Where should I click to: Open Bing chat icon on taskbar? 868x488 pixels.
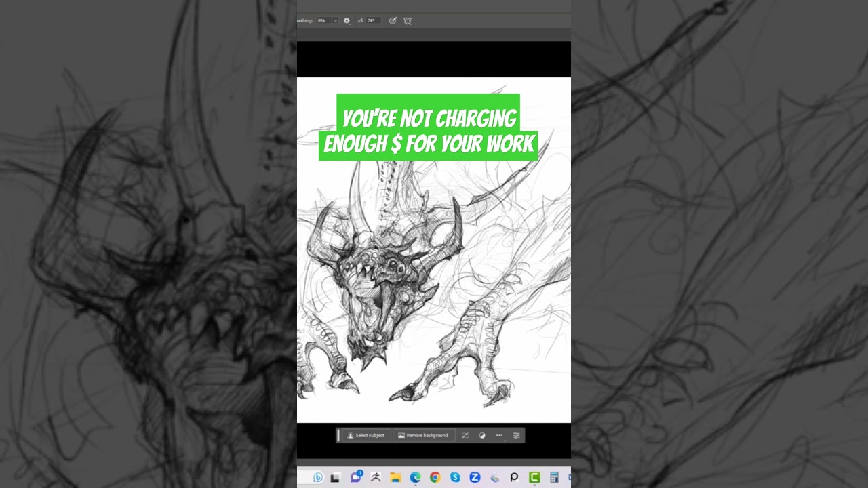pos(317,478)
